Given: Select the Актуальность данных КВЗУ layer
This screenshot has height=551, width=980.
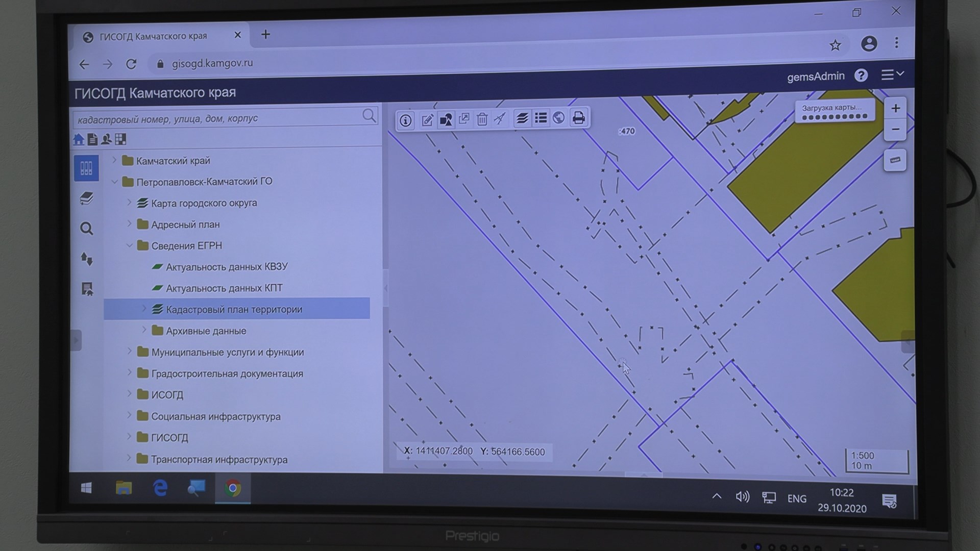Looking at the screenshot, I should click(x=227, y=267).
